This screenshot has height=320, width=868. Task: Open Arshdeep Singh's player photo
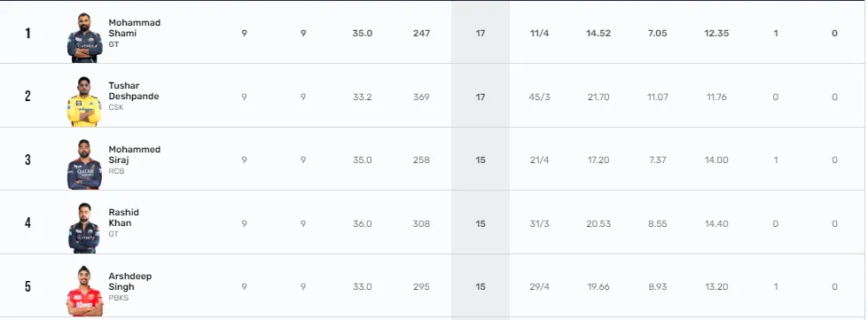[85, 292]
